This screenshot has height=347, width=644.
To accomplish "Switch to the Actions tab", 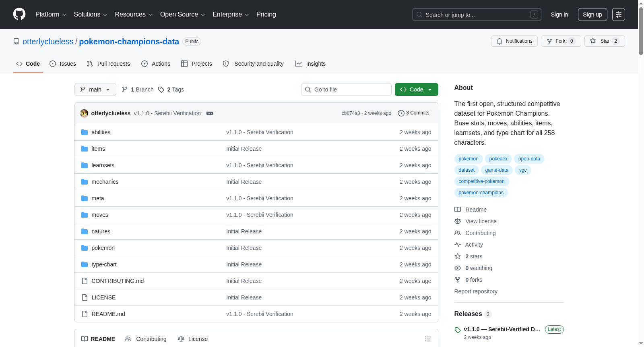I will 156,64.
